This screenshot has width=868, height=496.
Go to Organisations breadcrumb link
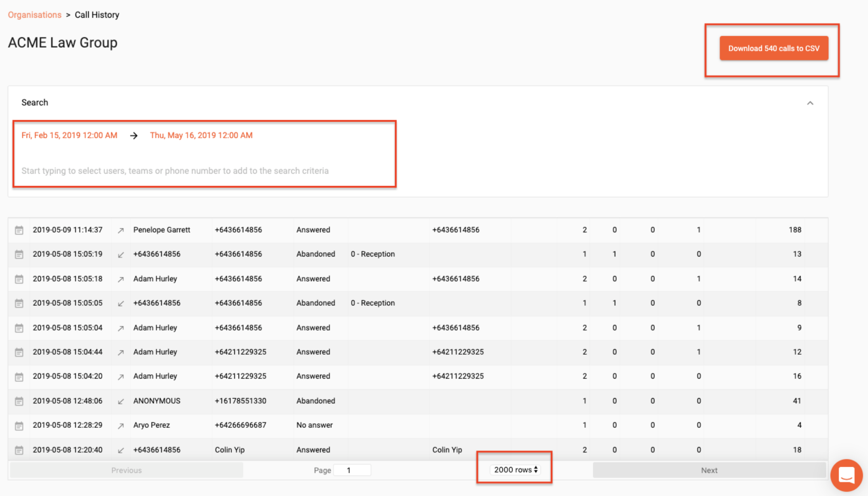(x=35, y=15)
